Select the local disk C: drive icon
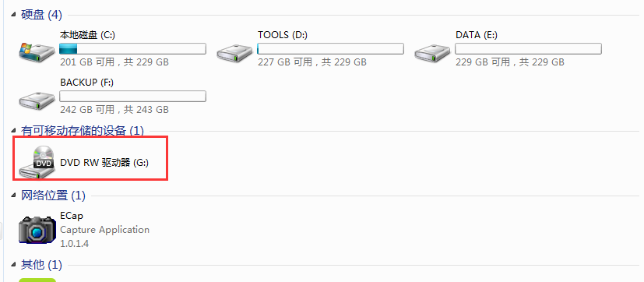This screenshot has width=644, height=282. pos(37,51)
